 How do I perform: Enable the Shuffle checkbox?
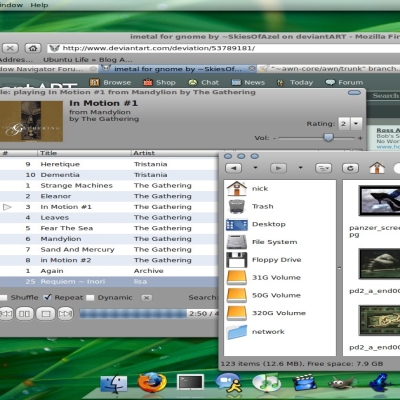coord(3,298)
